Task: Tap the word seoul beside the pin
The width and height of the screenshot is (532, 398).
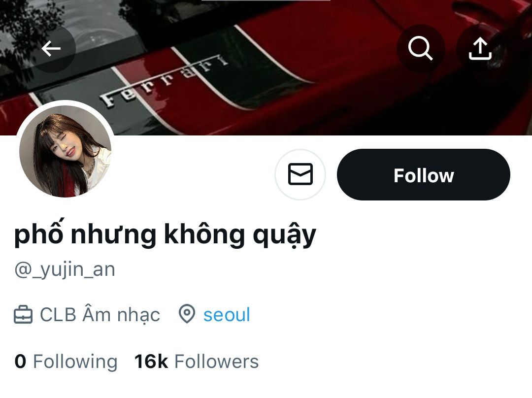Action: 227,315
